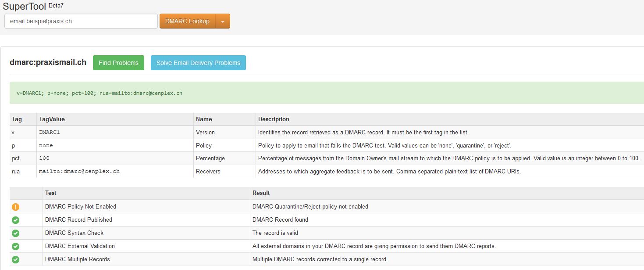This screenshot has width=644, height=270.
Task: Click the Test column header
Action: click(x=51, y=193)
